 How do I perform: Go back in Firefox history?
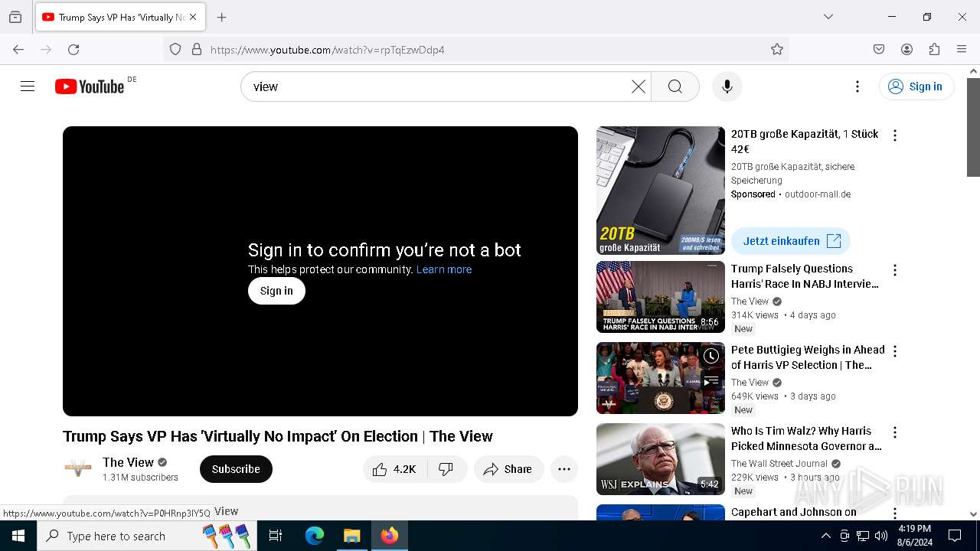click(18, 49)
